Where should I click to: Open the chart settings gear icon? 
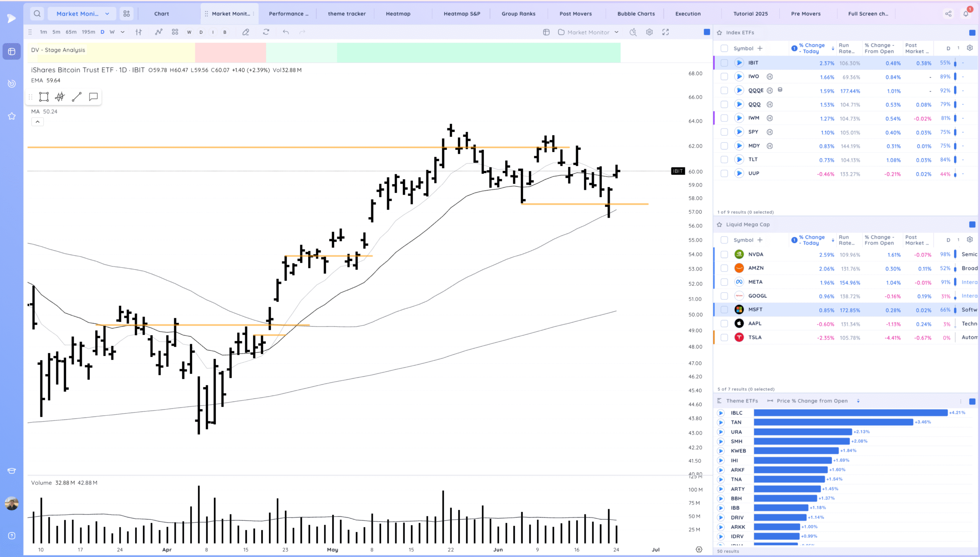(649, 32)
